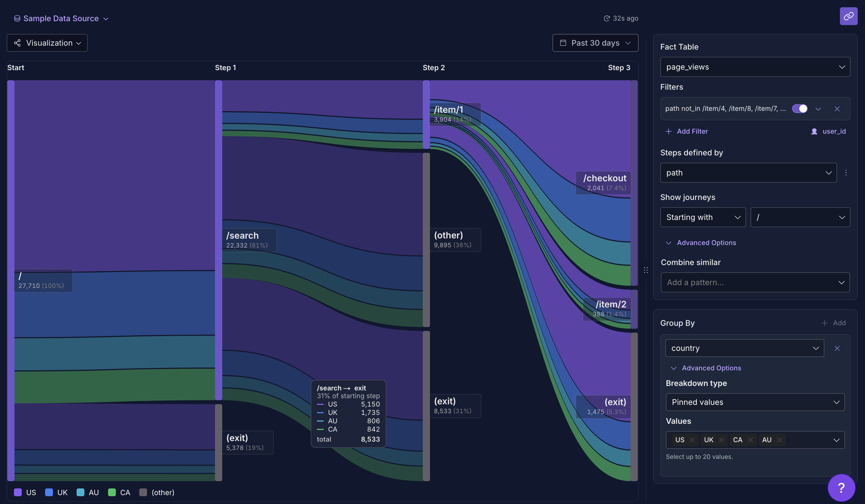Collapse Advanced Options under Show journeys
865x504 pixels.
701,243
